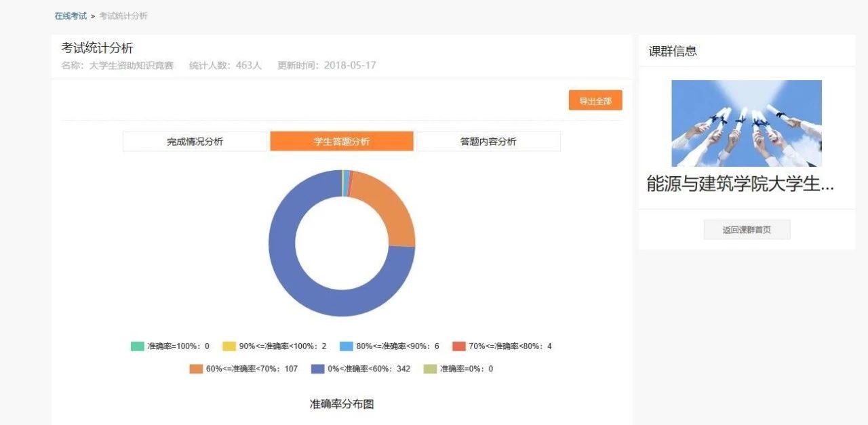Click the 考试统计分析 breadcrumb item
Screen dimensions: 868x425
(x=123, y=16)
